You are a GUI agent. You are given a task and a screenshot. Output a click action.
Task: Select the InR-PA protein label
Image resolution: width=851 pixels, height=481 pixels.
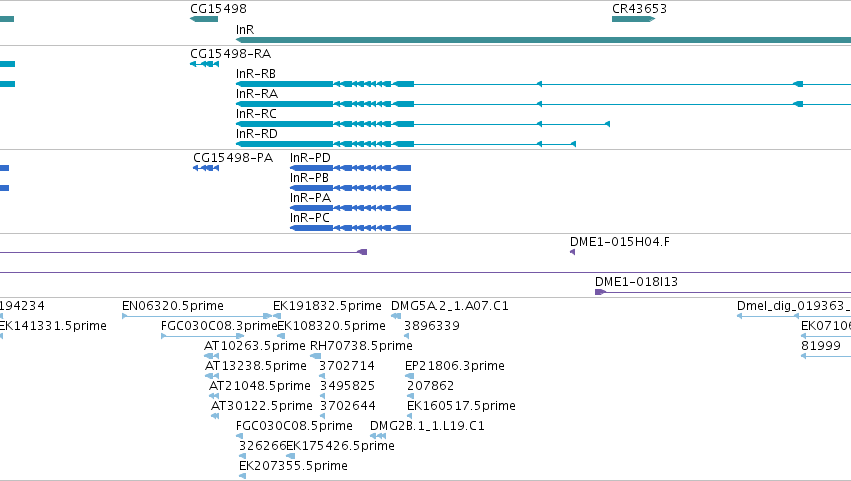310,198
